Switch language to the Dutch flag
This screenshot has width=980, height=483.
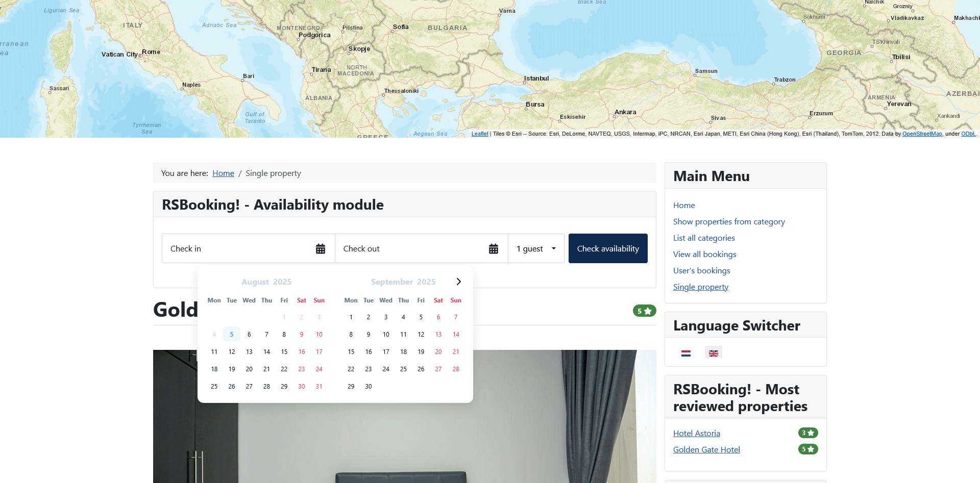pos(686,352)
